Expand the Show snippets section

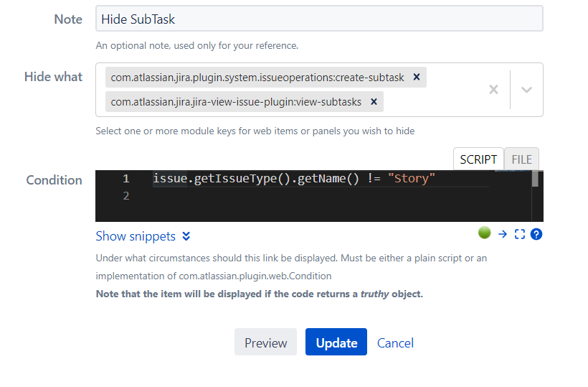pyautogui.click(x=143, y=236)
